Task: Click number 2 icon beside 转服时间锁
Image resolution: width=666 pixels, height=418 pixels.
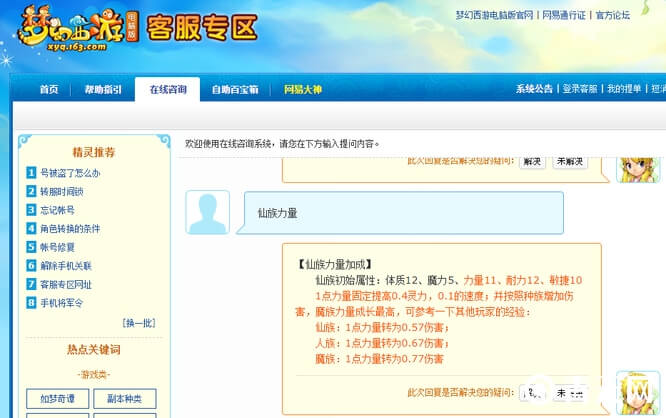Action: [31, 191]
